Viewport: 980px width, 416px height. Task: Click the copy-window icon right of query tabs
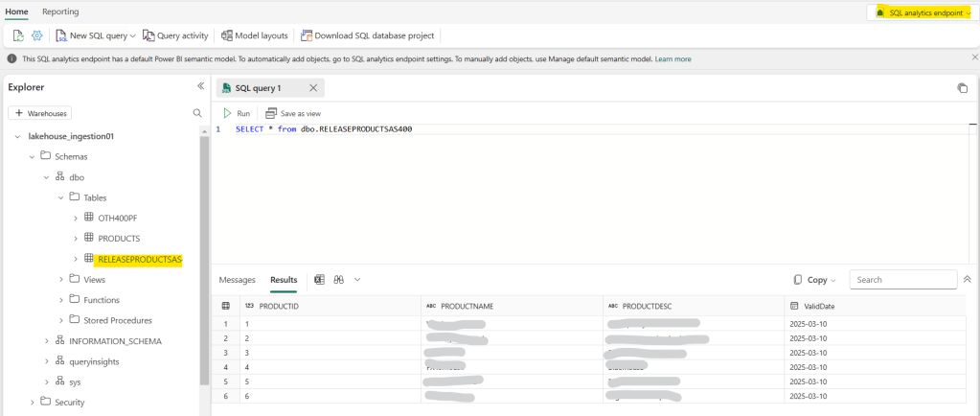[x=962, y=88]
